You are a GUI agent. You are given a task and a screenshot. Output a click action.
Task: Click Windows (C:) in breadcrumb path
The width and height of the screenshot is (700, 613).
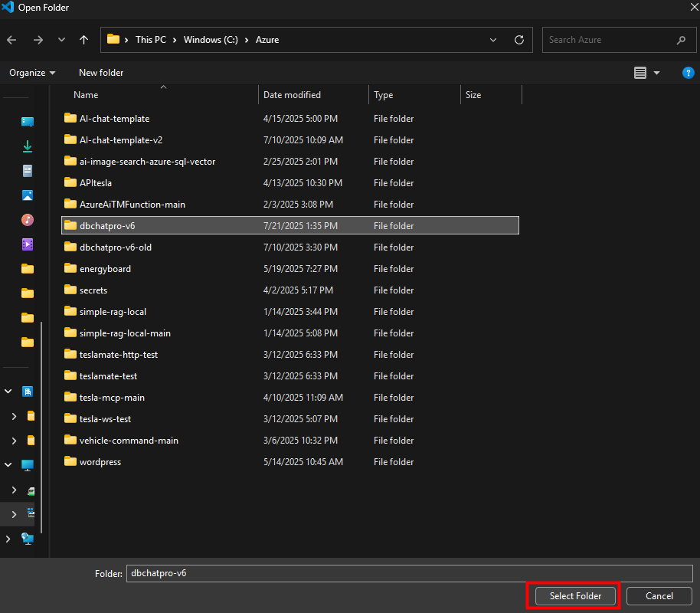(211, 40)
